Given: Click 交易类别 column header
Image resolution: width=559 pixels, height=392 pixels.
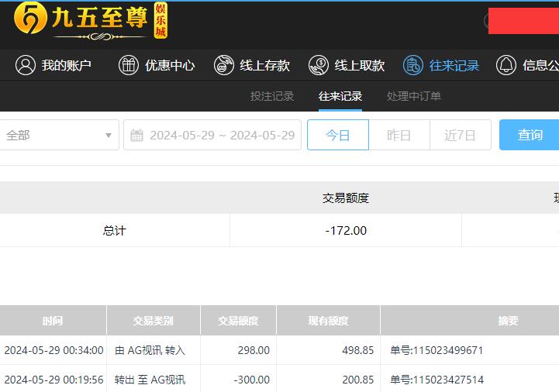Looking at the screenshot, I should [x=154, y=321].
